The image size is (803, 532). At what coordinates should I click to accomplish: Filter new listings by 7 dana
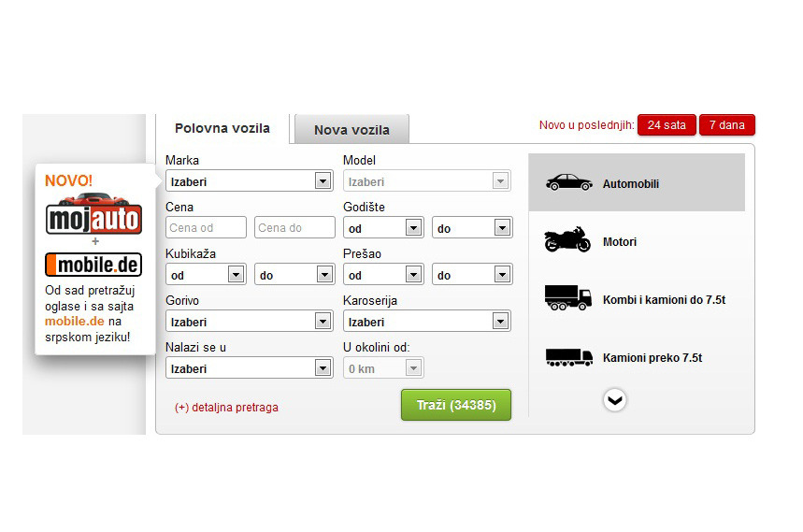[726, 125]
